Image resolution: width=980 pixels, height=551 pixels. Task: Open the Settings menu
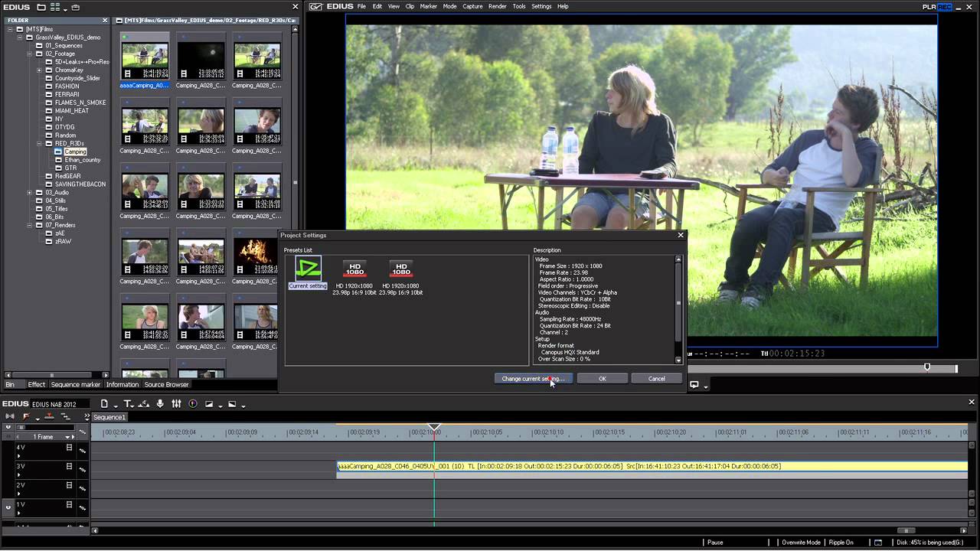pyautogui.click(x=541, y=6)
